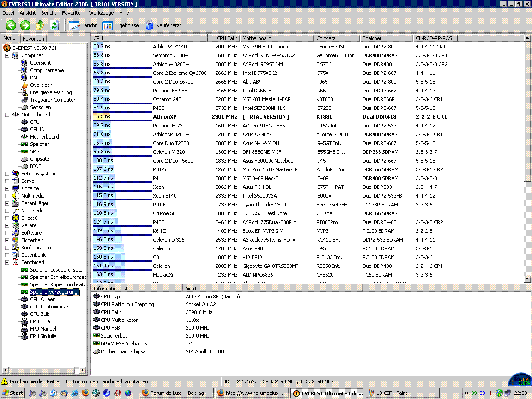
Task: Click the go-up-level arrow toolbar icon
Action: (x=40, y=25)
